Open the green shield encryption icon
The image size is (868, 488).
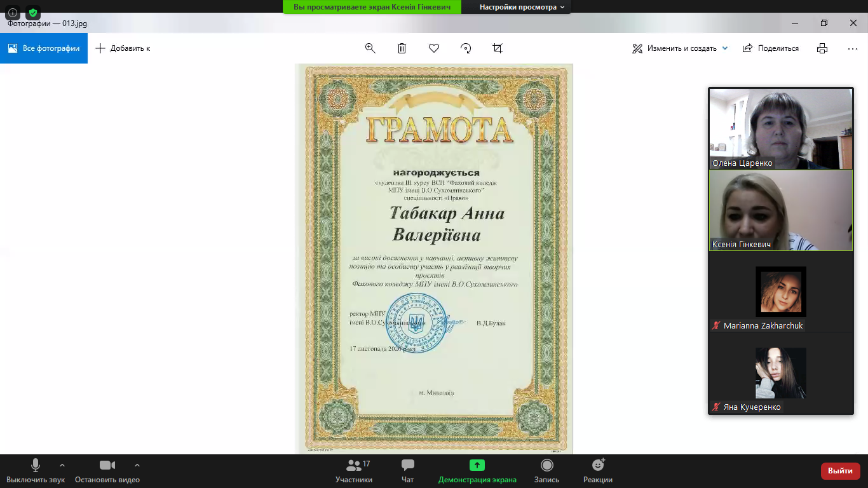coord(32,13)
